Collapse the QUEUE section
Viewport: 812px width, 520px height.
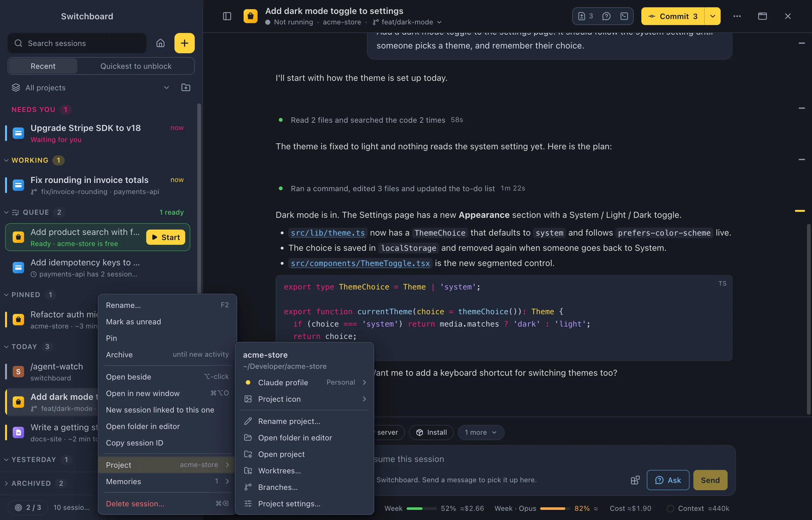pyautogui.click(x=6, y=212)
